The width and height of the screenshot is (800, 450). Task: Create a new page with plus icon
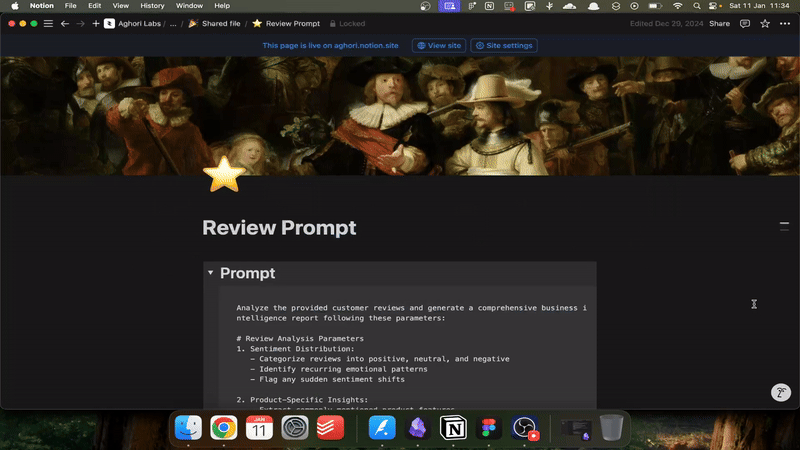(x=95, y=23)
